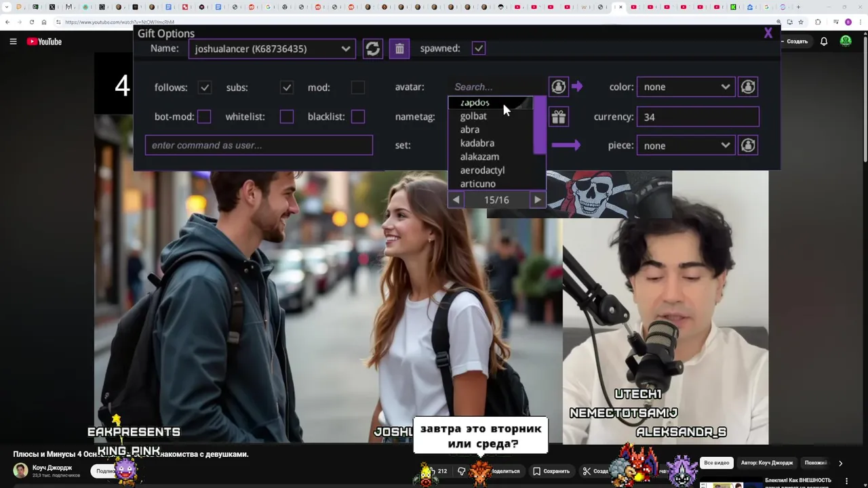Click the browser back arrow

(x=7, y=22)
